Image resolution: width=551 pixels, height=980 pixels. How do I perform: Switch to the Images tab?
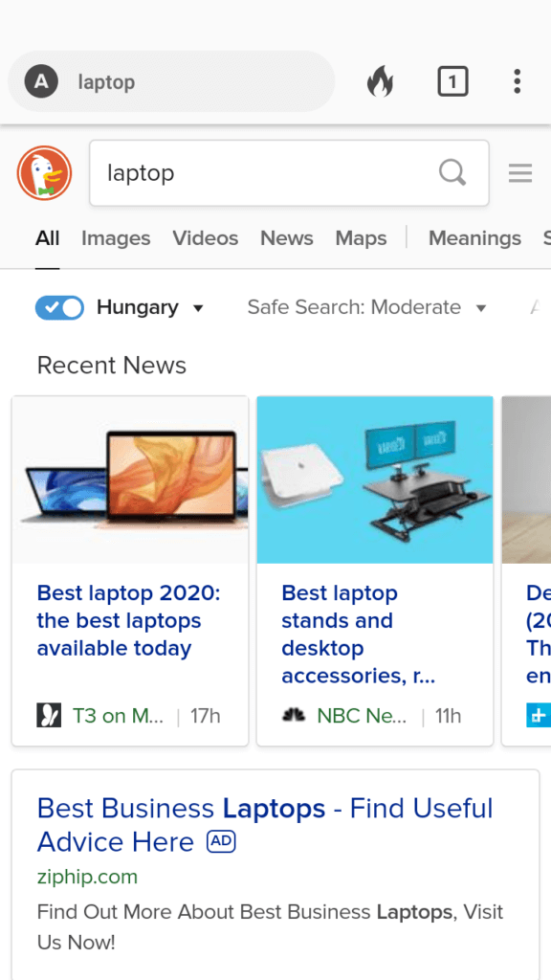tap(116, 238)
